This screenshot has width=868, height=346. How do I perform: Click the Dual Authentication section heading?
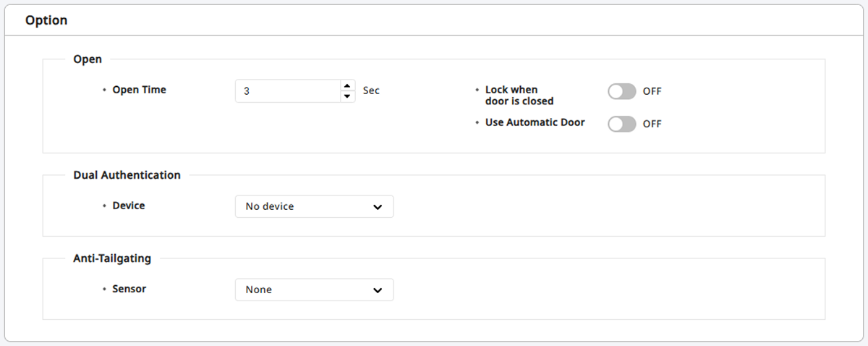(127, 175)
